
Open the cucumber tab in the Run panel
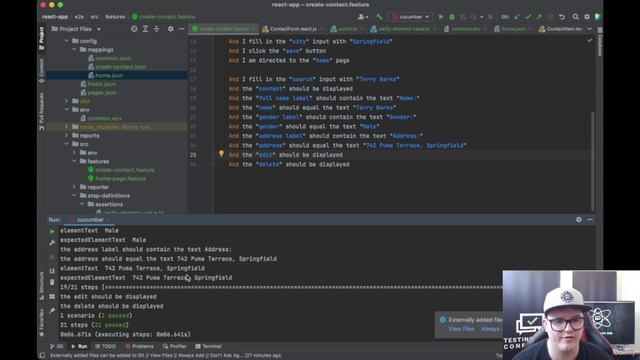pyautogui.click(x=91, y=220)
